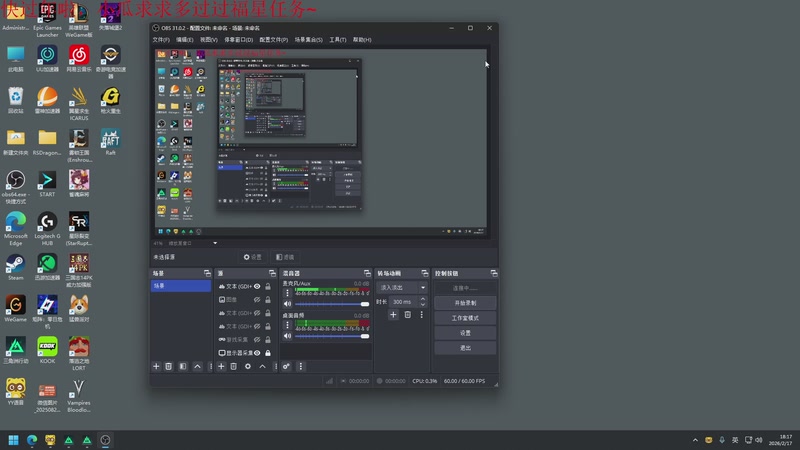Pop out the 转场动画 dock panel
800x450 pixels.
pyautogui.click(x=424, y=273)
